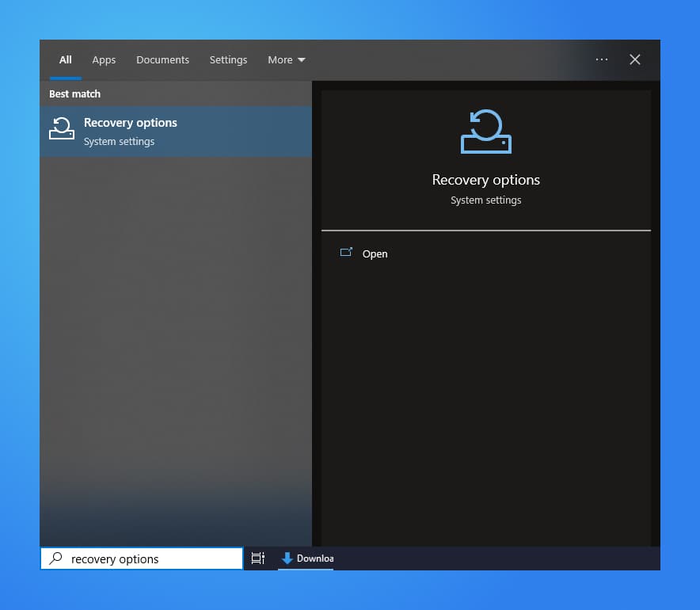
Task: Switch to the Apps tab
Action: pyautogui.click(x=104, y=59)
